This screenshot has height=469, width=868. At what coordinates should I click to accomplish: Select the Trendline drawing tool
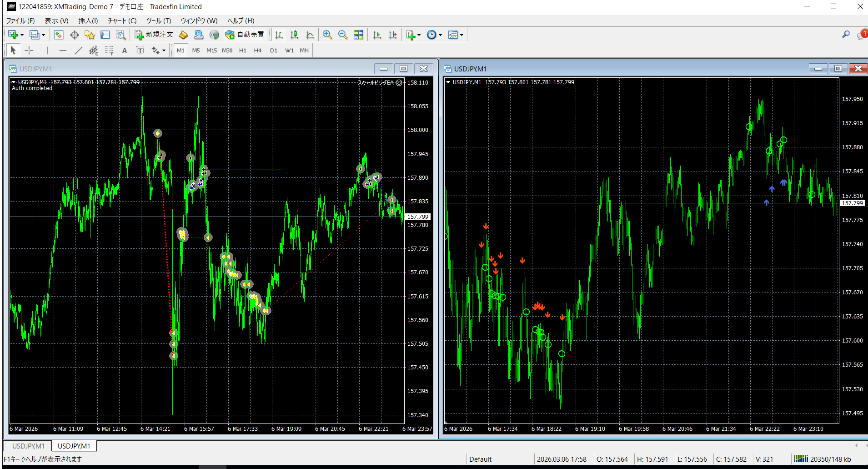pos(78,50)
